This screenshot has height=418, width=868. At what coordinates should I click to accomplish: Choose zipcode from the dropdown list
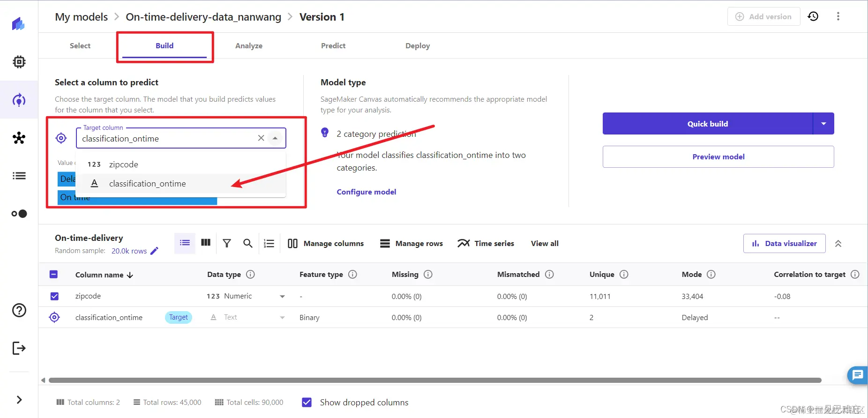click(180, 164)
